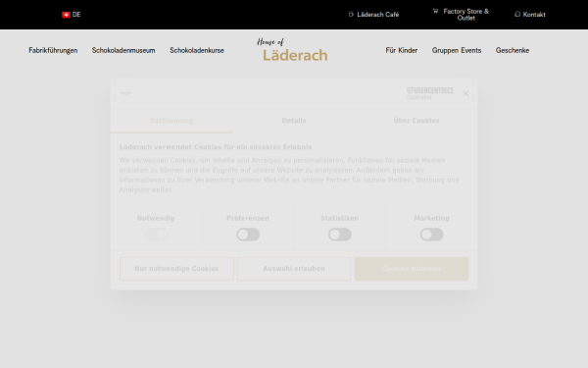Viewport: 588px width, 368px height.
Task: Click the Notwendig label text
Action: 156,218
